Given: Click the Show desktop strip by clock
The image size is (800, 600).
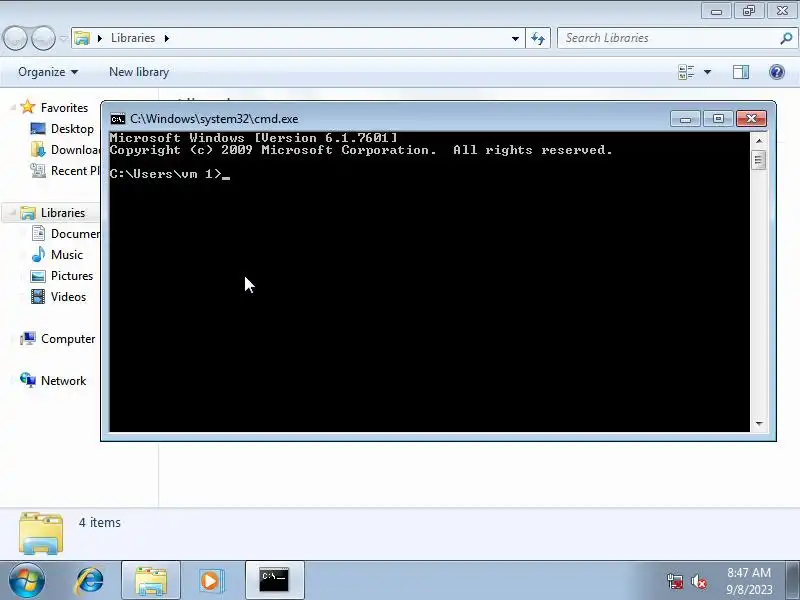Looking at the screenshot, I should 793,581.
